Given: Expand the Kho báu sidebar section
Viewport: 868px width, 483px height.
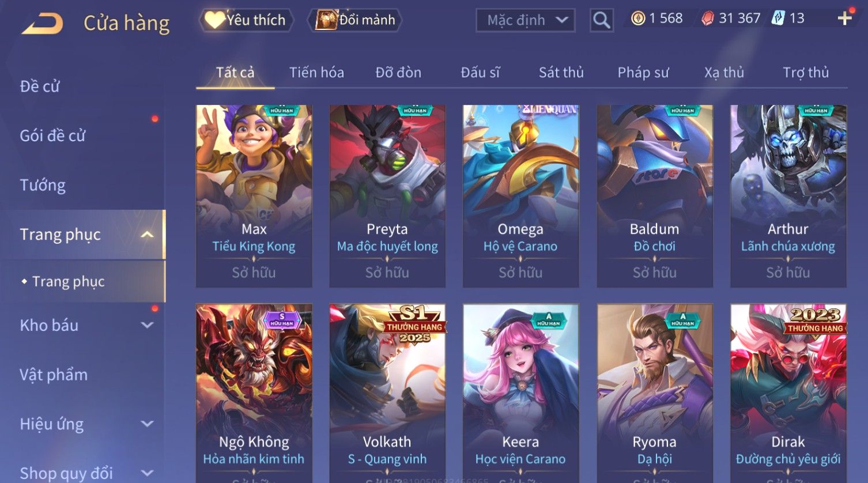Looking at the screenshot, I should pyautogui.click(x=148, y=325).
